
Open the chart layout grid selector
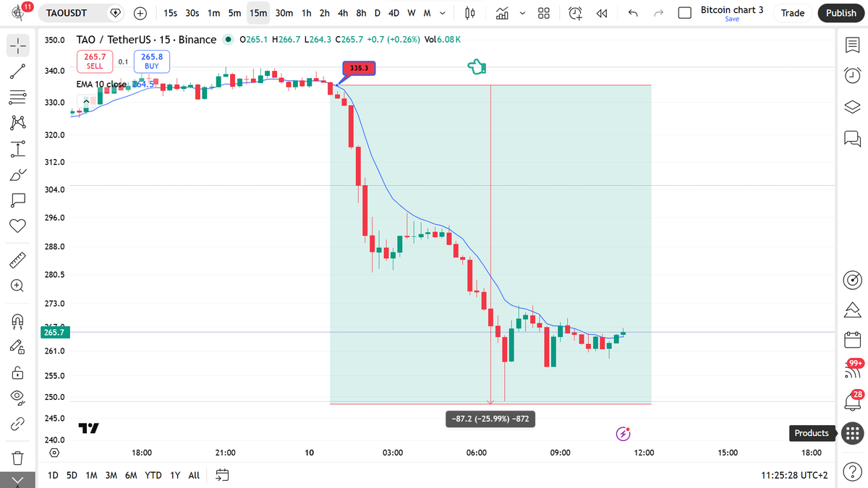pyautogui.click(x=545, y=13)
